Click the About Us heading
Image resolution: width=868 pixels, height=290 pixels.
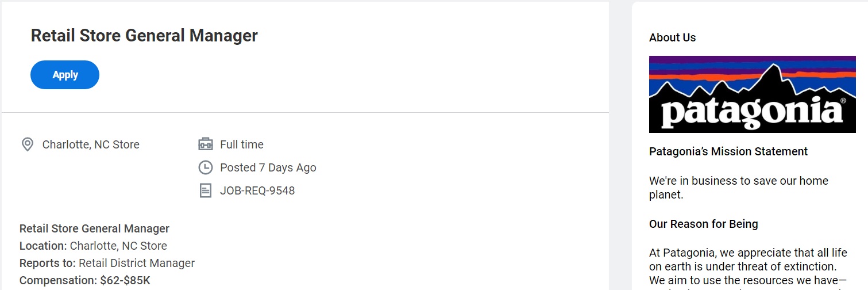(x=672, y=37)
